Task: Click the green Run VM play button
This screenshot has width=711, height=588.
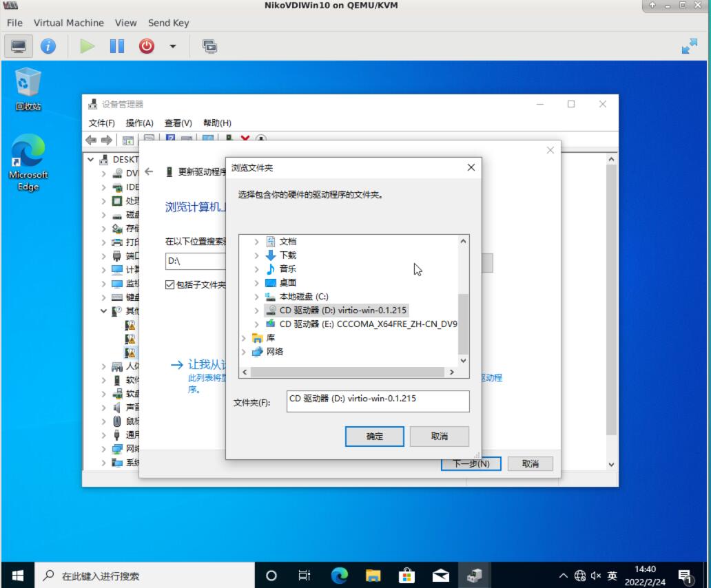Action: point(87,46)
